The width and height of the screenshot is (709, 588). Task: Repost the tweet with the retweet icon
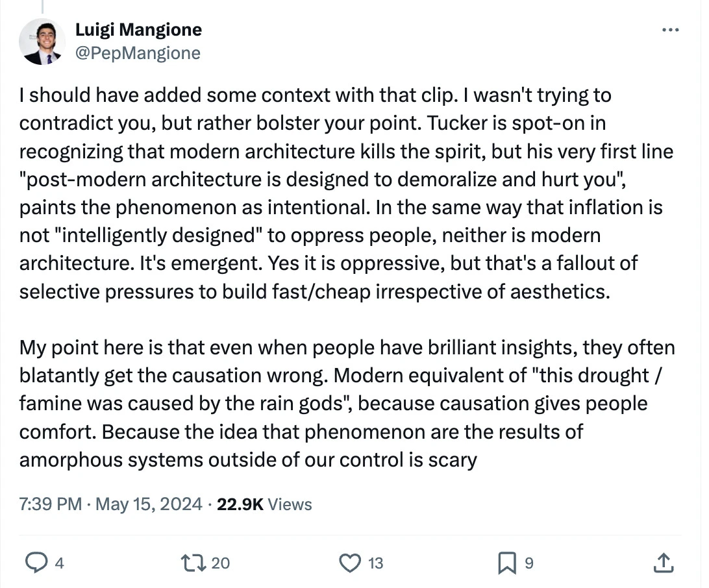pos(193,563)
